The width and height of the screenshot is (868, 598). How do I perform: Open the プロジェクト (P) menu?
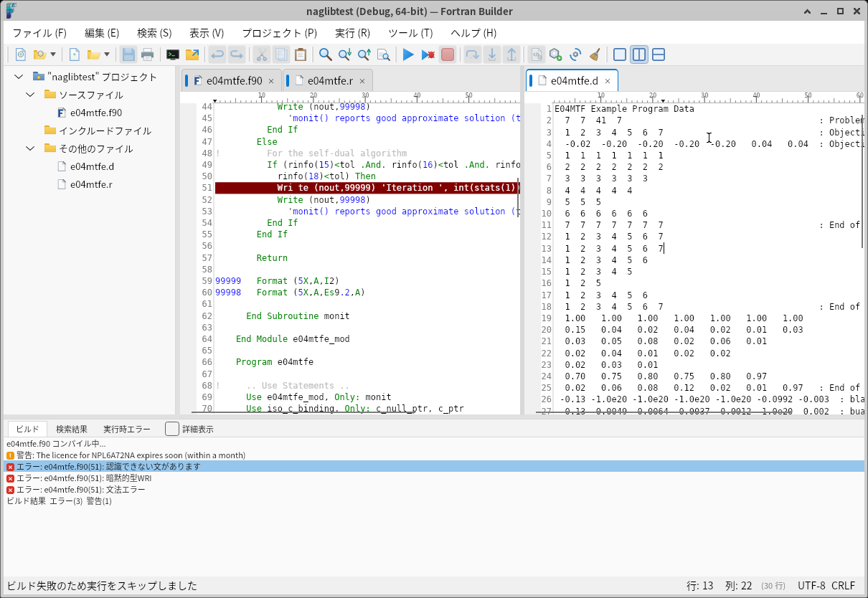pos(279,33)
